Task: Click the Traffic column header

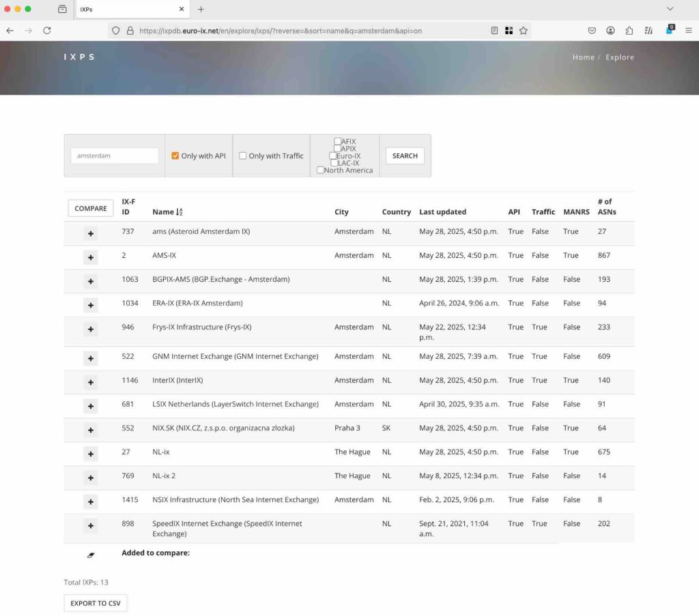Action: click(x=543, y=212)
